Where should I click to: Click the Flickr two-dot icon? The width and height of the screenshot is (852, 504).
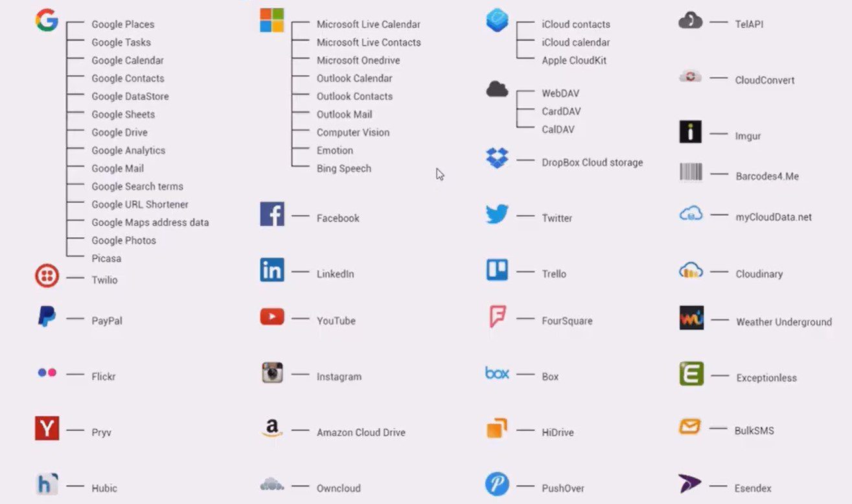(47, 372)
